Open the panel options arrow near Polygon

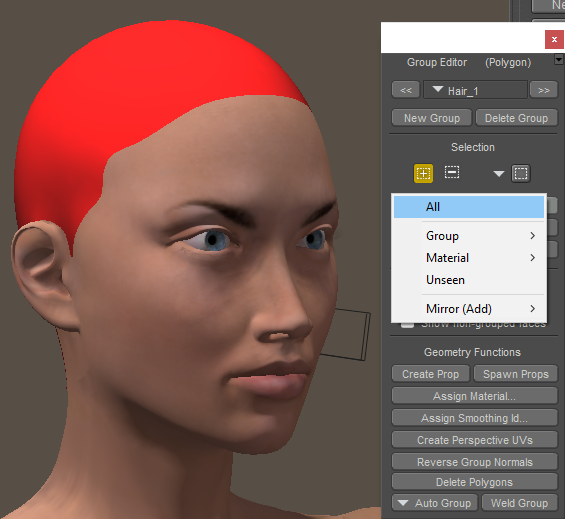[x=559, y=59]
